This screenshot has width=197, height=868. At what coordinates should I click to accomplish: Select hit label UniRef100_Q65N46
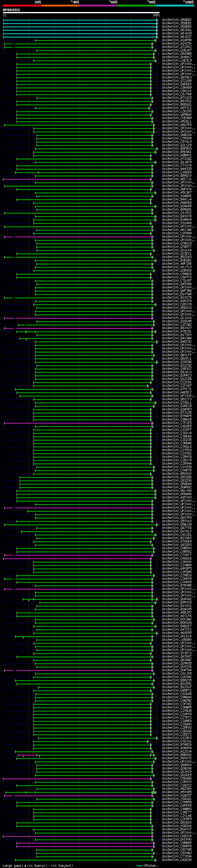[x=177, y=115]
